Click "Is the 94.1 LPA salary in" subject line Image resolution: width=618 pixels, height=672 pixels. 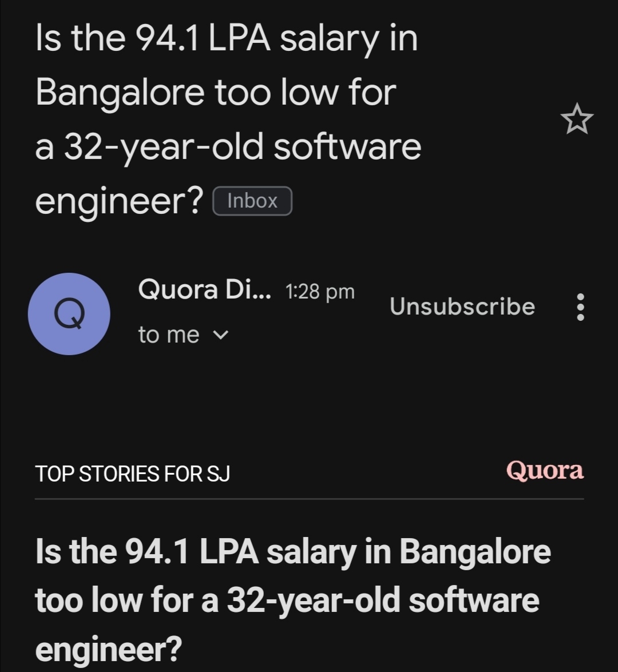[x=226, y=38]
